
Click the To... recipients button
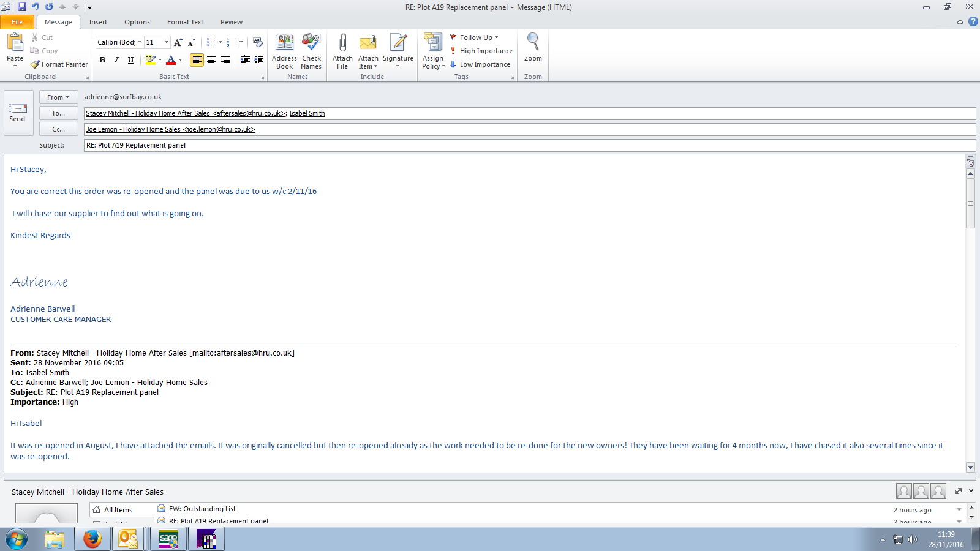58,113
